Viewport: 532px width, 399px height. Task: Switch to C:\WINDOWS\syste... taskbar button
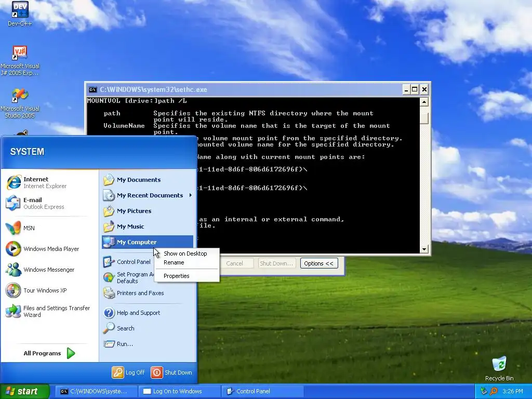pos(96,391)
